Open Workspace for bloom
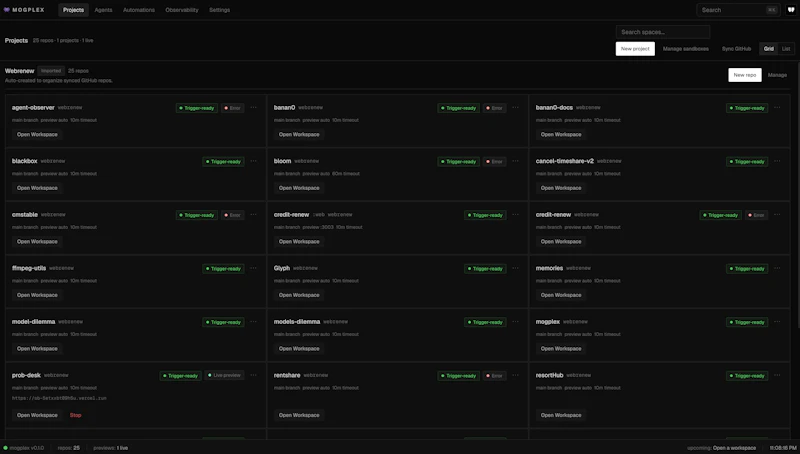 tap(299, 188)
